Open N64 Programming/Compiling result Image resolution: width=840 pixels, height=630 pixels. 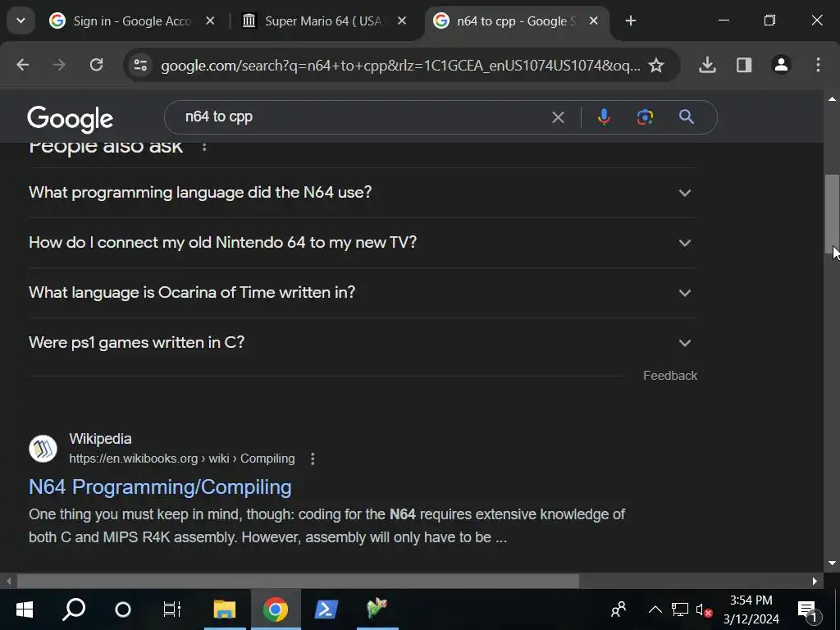pyautogui.click(x=160, y=487)
